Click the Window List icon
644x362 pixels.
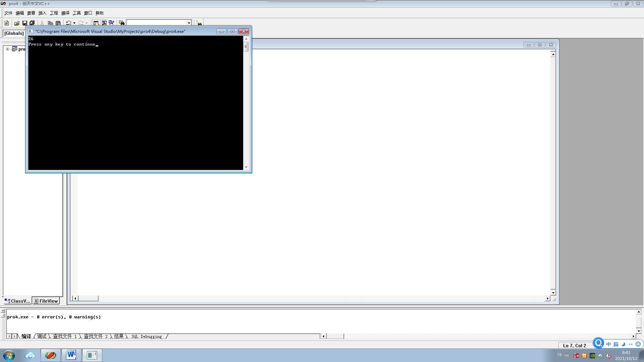pyautogui.click(x=111, y=23)
